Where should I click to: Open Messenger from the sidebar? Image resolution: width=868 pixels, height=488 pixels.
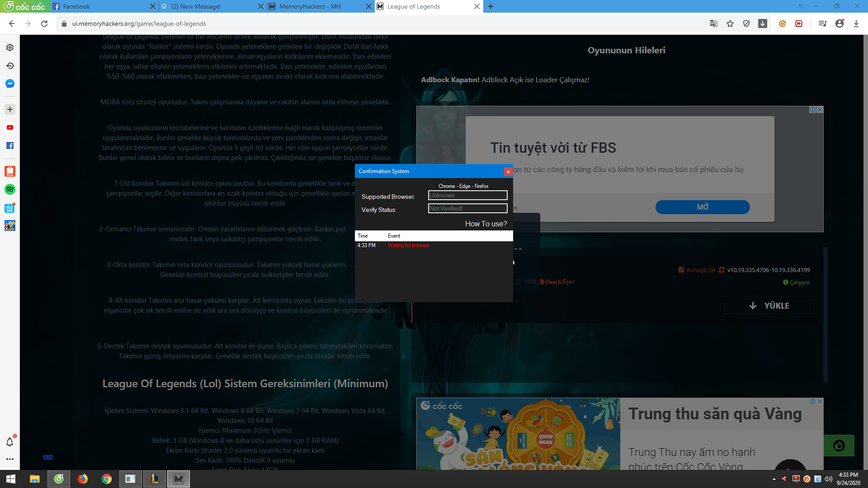(x=10, y=84)
